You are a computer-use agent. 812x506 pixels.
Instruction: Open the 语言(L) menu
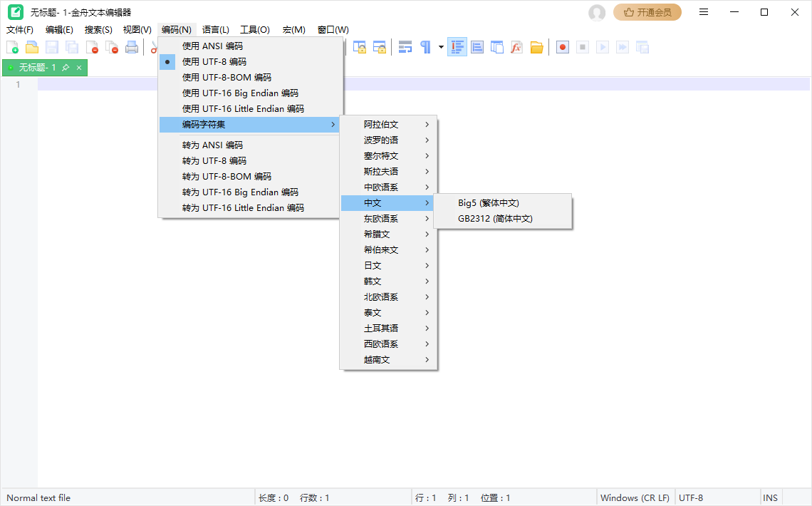click(x=215, y=29)
